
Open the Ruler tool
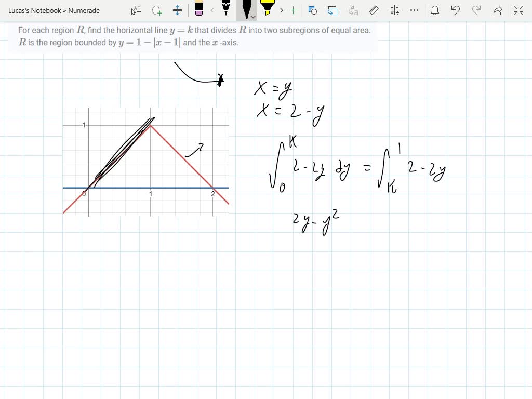pyautogui.click(x=374, y=10)
